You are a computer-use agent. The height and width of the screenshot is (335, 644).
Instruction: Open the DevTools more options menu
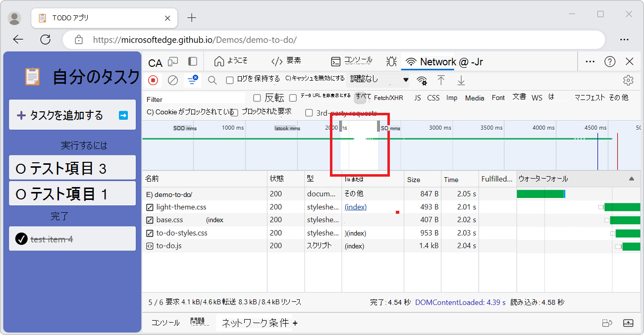590,61
